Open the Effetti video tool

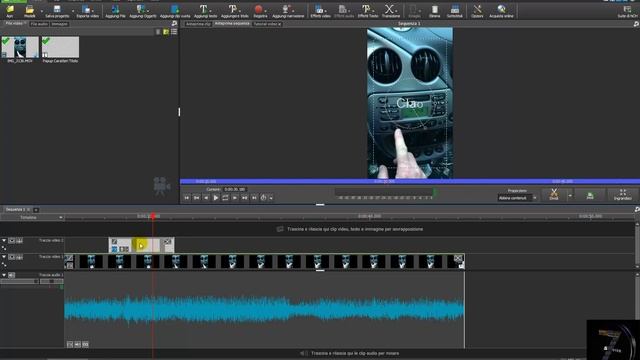coord(320,11)
